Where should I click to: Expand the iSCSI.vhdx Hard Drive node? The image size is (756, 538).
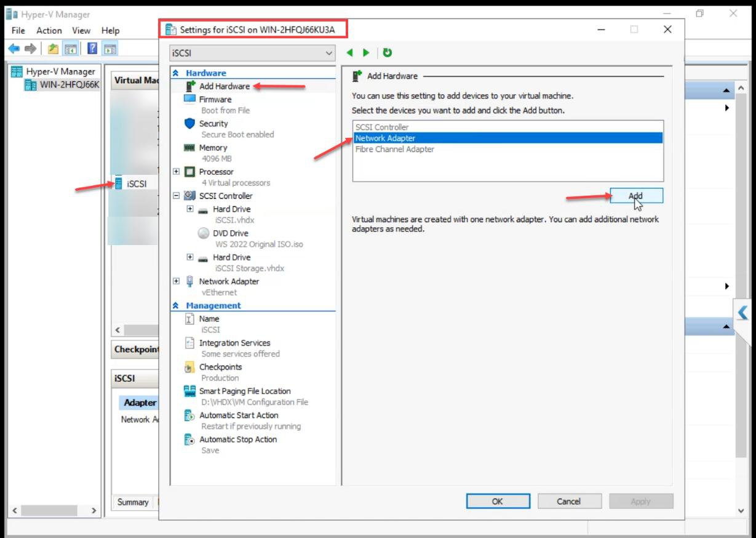point(190,209)
